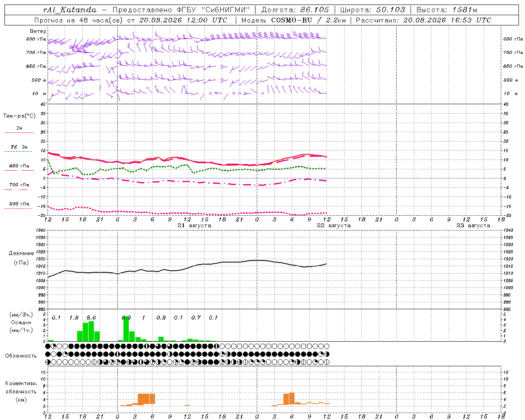This screenshot has height=420, width=525.
Task: Click the Давление (гПа) pressure label
Action: tap(21, 258)
